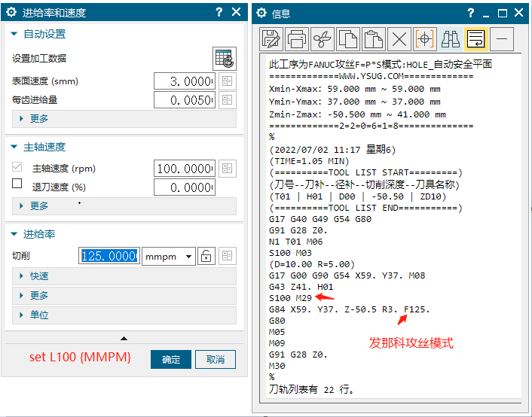The height and width of the screenshot is (417, 532).
Task: Click help question mark in Info window
Action: pos(471,13)
